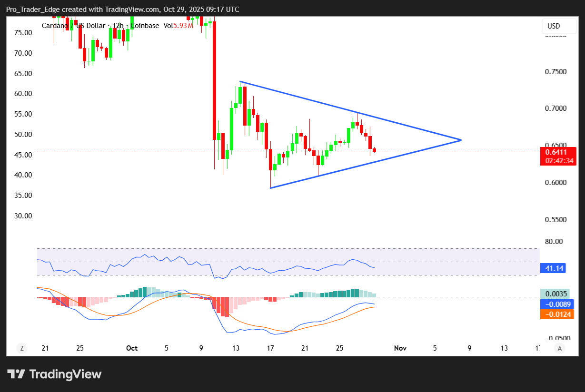Screen dimensions: 585x392
Task: Click the Nov label on the date axis
Action: coord(400,348)
